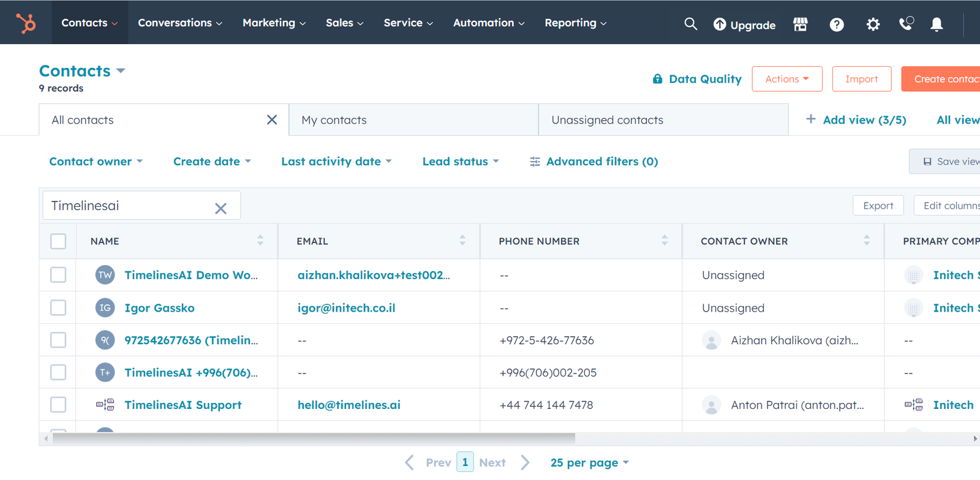This screenshot has width=980, height=480.
Task: Click the Save view button
Action: 944,162
